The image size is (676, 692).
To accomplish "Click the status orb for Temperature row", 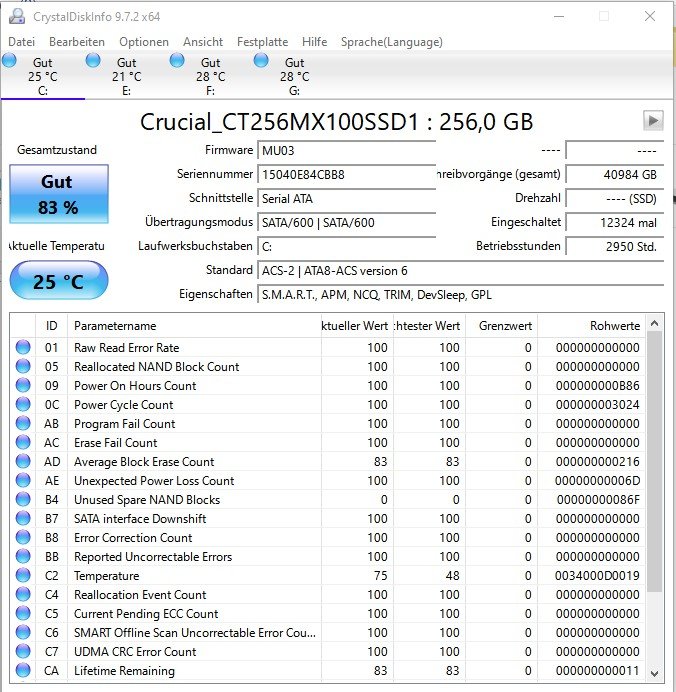I will (23, 575).
